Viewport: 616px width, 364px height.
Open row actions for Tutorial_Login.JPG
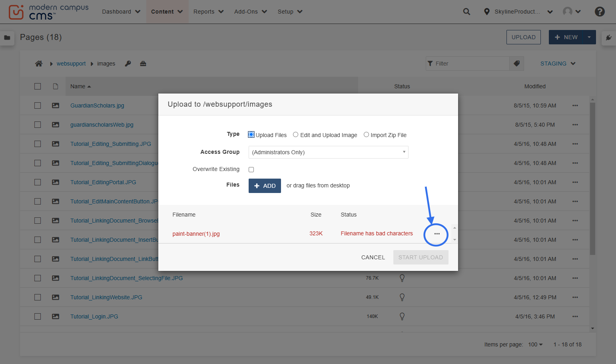pyautogui.click(x=575, y=316)
